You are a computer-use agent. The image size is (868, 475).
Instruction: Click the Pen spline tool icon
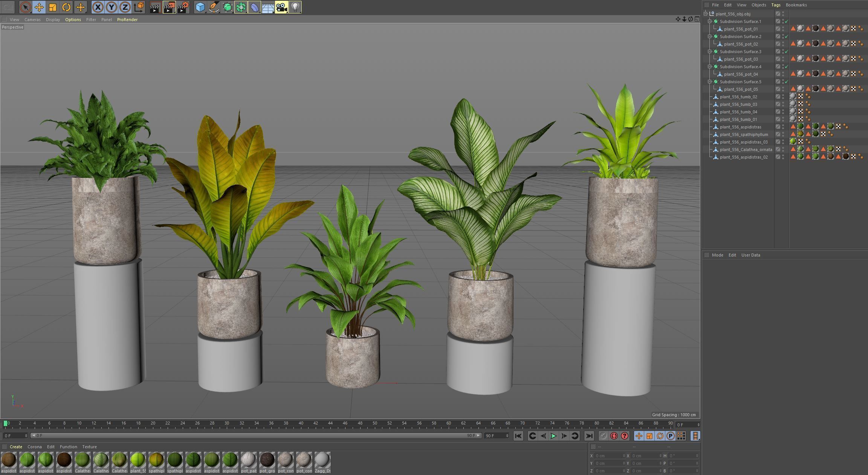[214, 7]
